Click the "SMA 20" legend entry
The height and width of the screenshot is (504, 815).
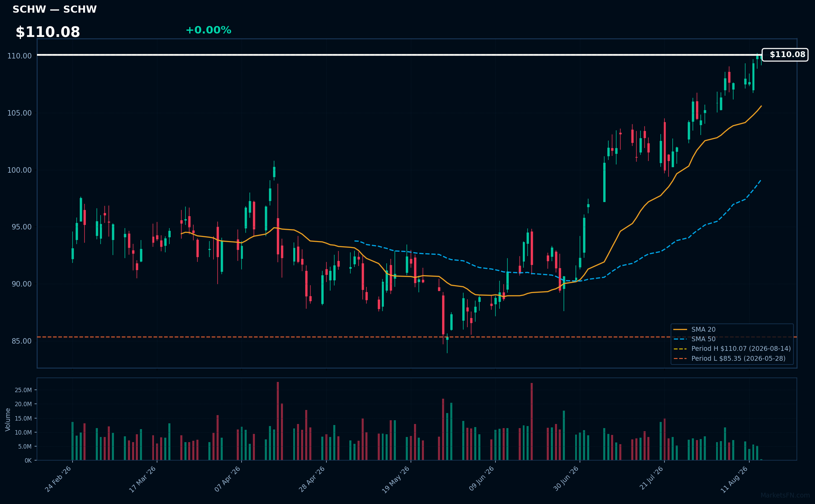click(703, 330)
